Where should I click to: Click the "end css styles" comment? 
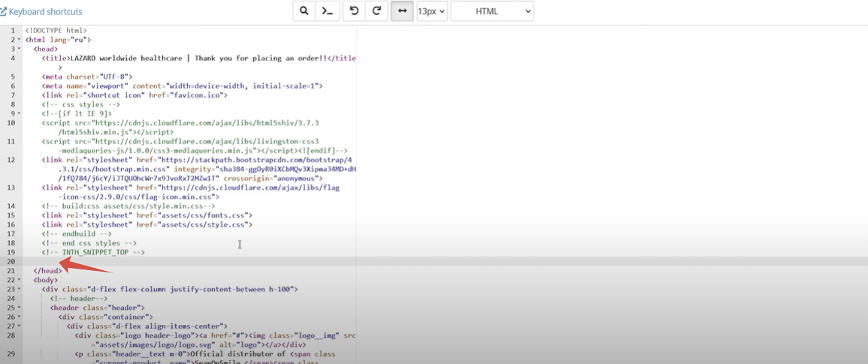89,243
